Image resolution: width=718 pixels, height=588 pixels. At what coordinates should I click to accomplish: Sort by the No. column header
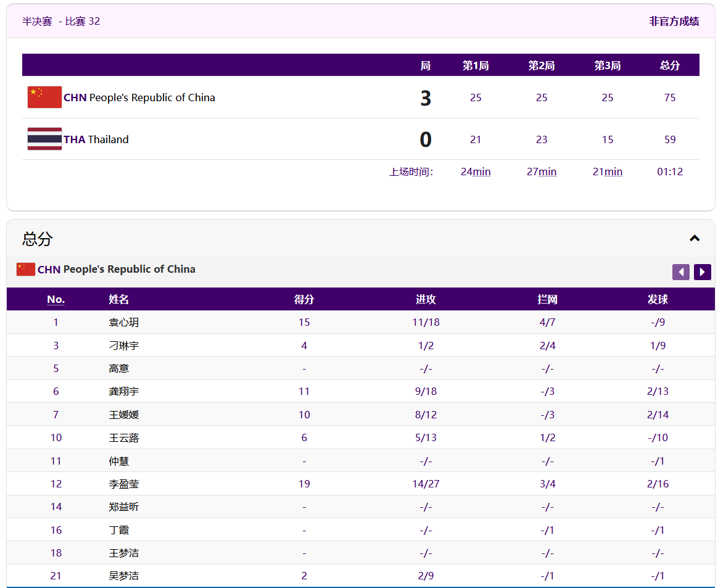[x=56, y=299]
